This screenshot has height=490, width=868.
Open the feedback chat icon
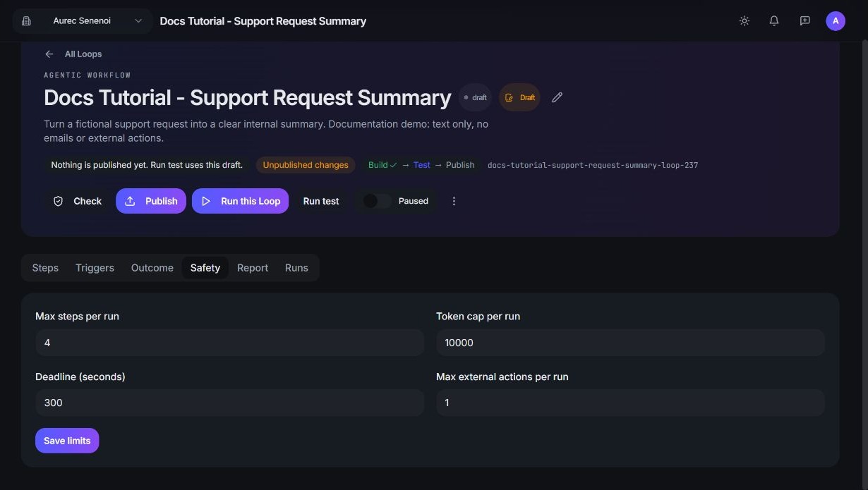tap(804, 21)
